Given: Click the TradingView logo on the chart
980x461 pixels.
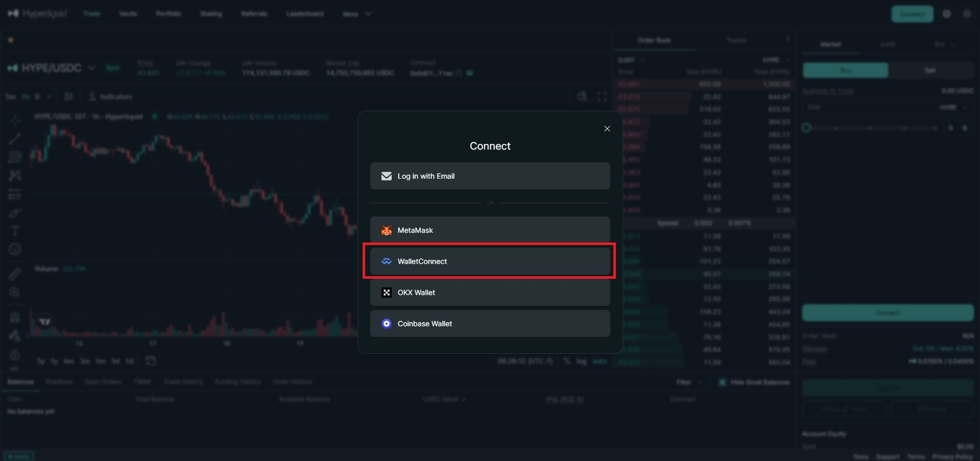Looking at the screenshot, I should click(x=45, y=322).
